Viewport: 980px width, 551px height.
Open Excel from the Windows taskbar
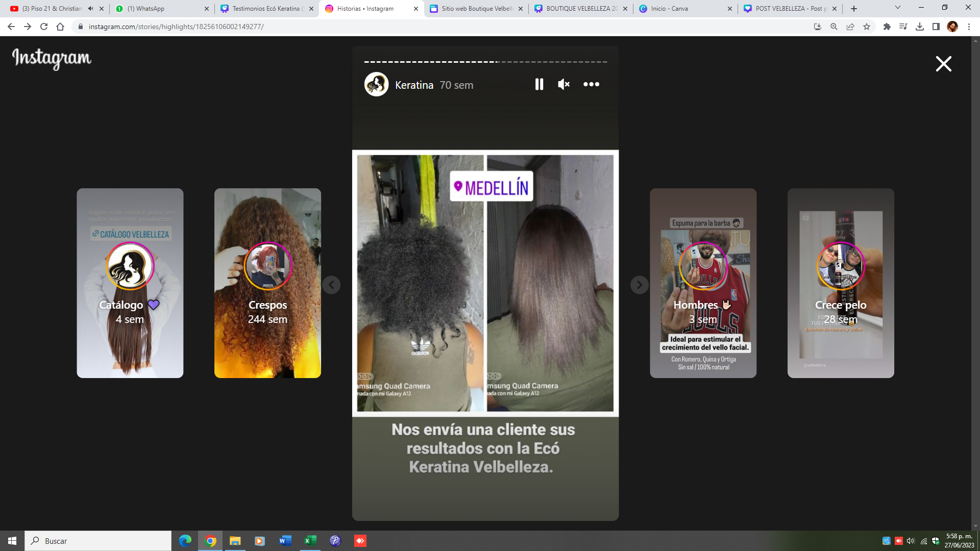[x=310, y=541]
